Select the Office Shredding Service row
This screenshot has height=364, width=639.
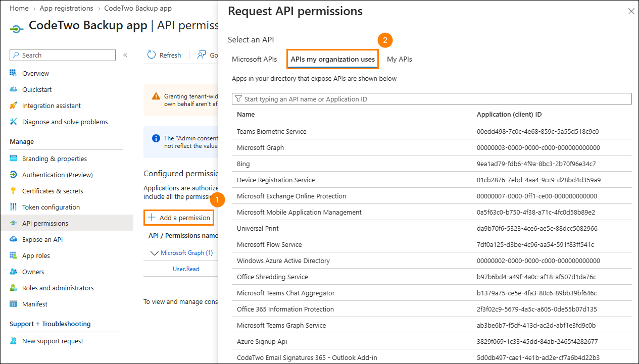pos(432,277)
